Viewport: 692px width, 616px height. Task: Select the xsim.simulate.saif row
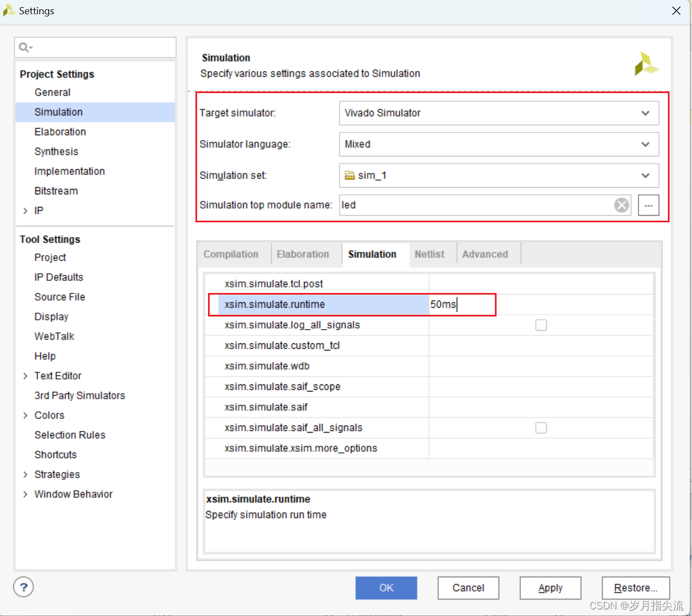click(429, 407)
